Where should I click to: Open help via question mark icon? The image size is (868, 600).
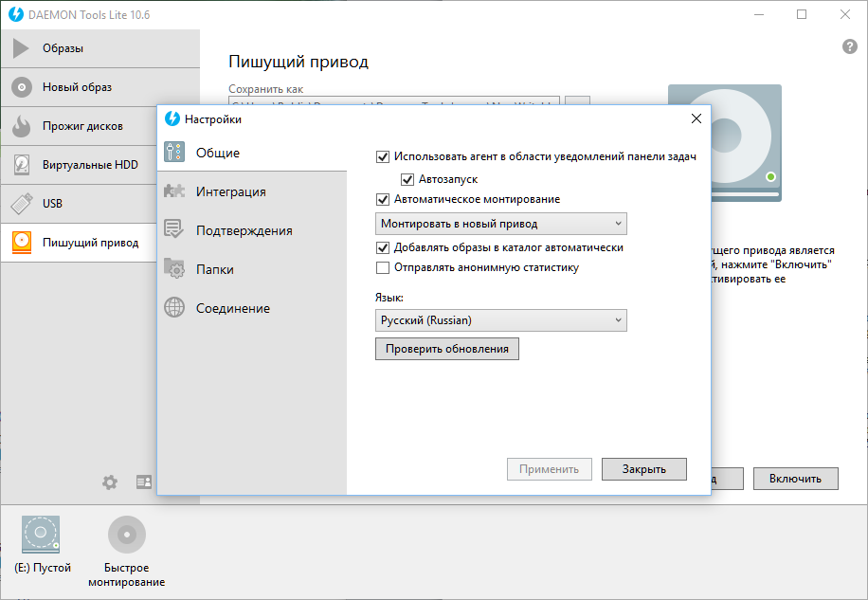point(850,46)
